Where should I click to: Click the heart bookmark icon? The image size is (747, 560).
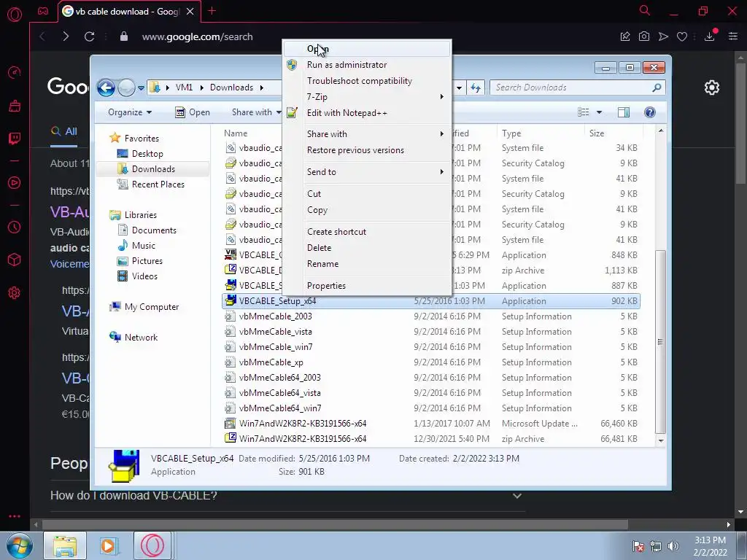click(x=682, y=36)
